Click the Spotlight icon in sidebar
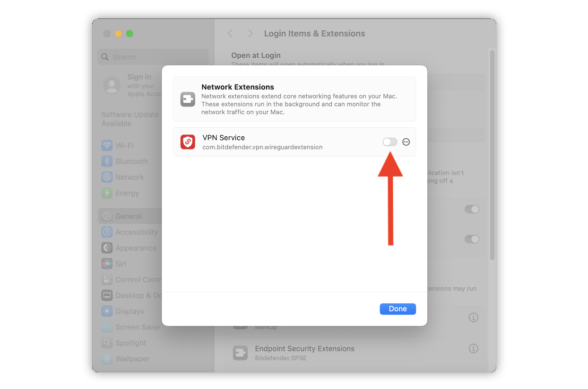The width and height of the screenshot is (588, 389). click(x=107, y=343)
